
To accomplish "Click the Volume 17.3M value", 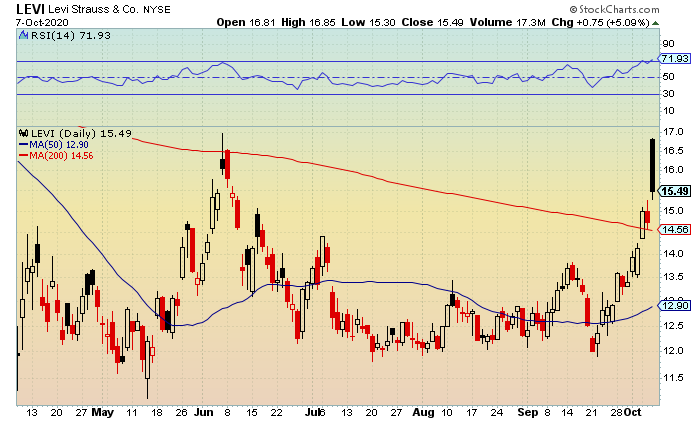I will point(508,22).
